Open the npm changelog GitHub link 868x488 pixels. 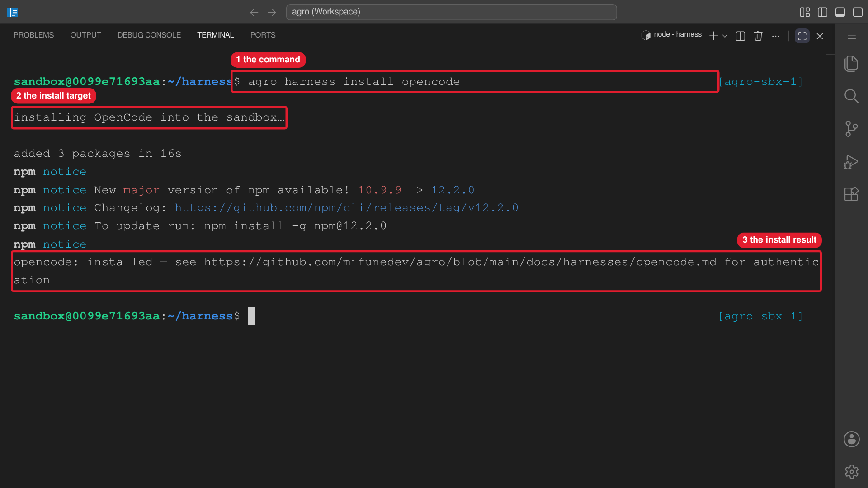(346, 208)
